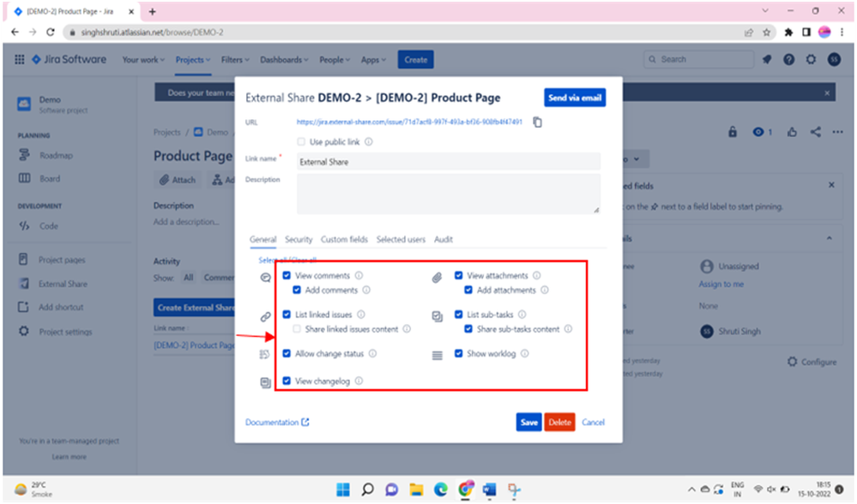Click the thumbs up vote icon

[x=792, y=132]
